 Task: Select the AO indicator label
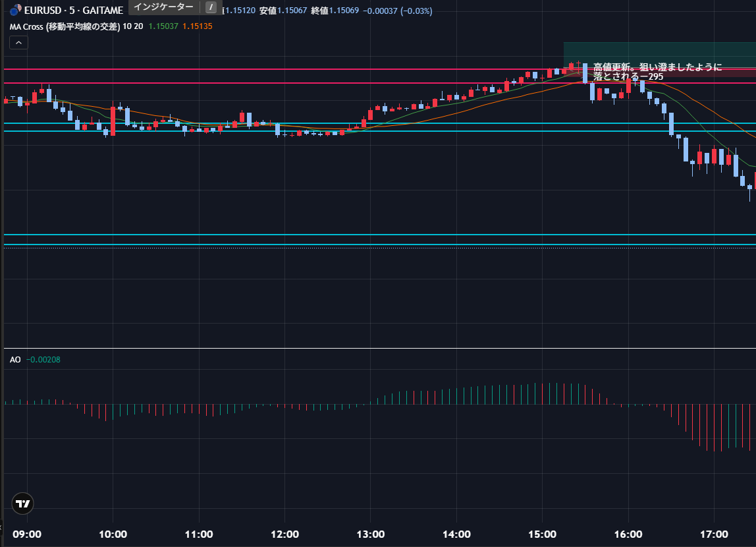click(x=15, y=360)
